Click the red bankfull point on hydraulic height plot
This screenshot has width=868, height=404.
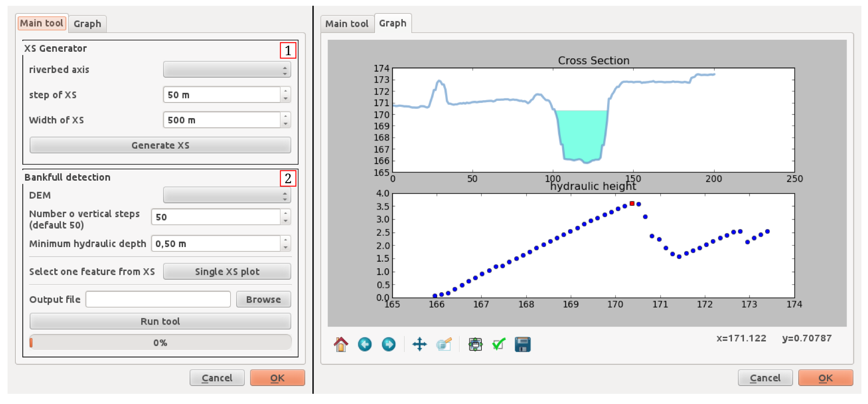(x=632, y=203)
